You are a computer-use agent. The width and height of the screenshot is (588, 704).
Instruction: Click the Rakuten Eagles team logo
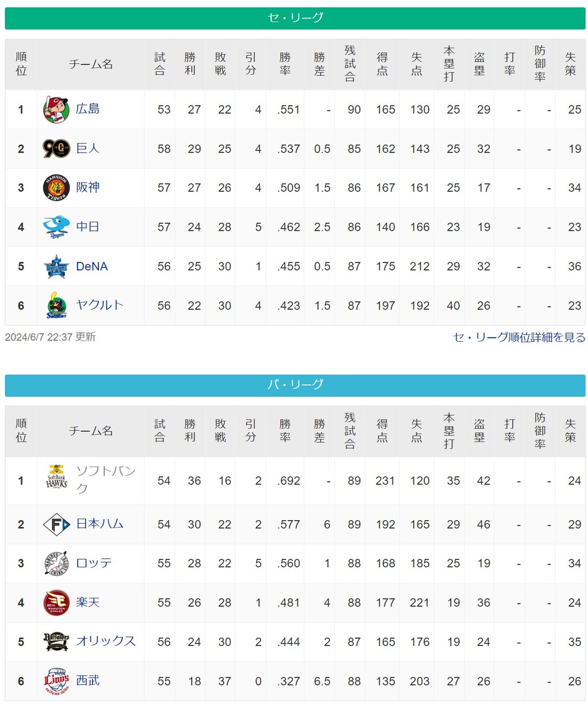pos(56,603)
